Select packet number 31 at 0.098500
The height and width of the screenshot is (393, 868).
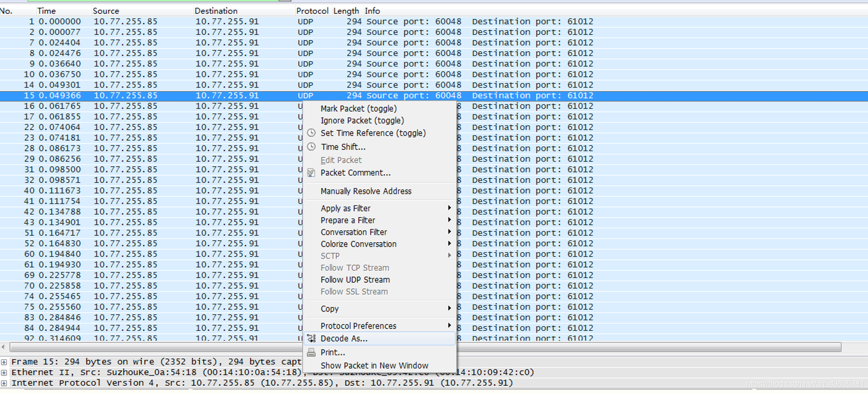(150, 170)
